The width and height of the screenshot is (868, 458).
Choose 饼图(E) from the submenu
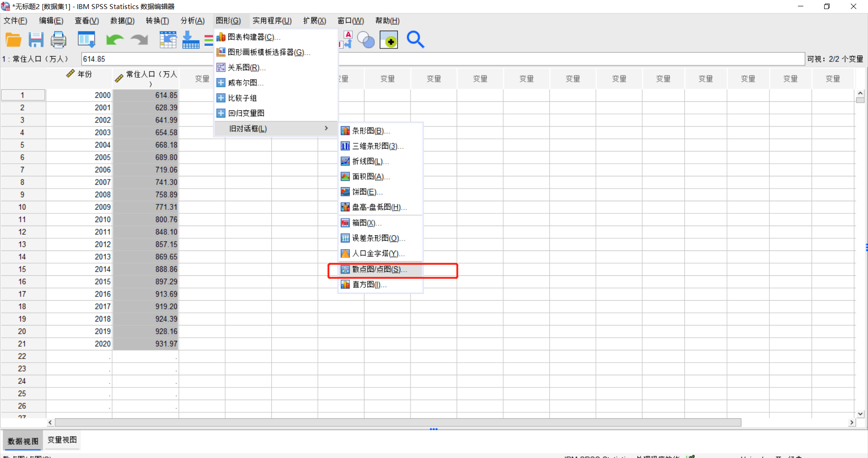pyautogui.click(x=381, y=192)
